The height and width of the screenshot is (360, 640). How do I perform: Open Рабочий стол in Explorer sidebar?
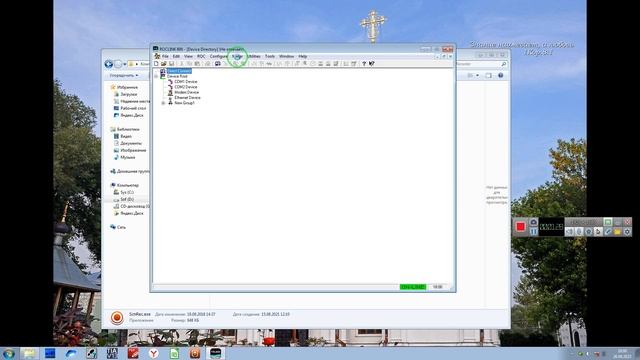[x=133, y=108]
